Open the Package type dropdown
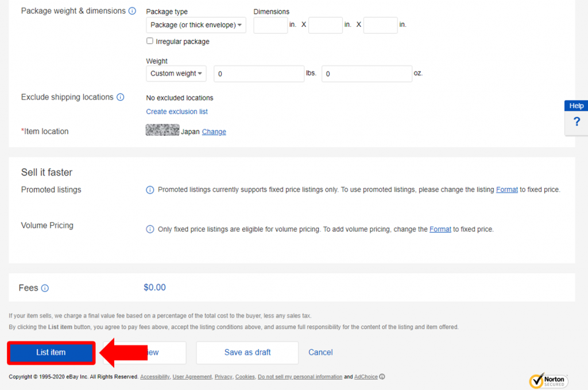Screen dimensions: 588x390 click(x=196, y=25)
